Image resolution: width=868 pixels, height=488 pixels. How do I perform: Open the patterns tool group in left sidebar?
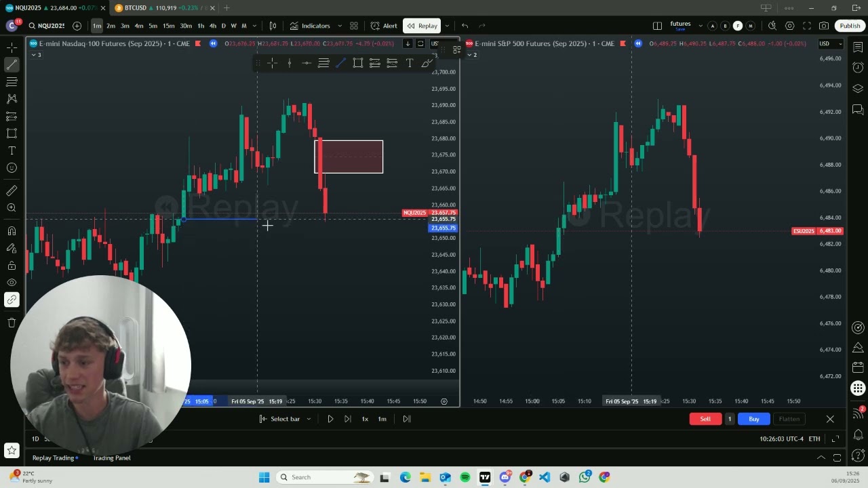(12, 99)
